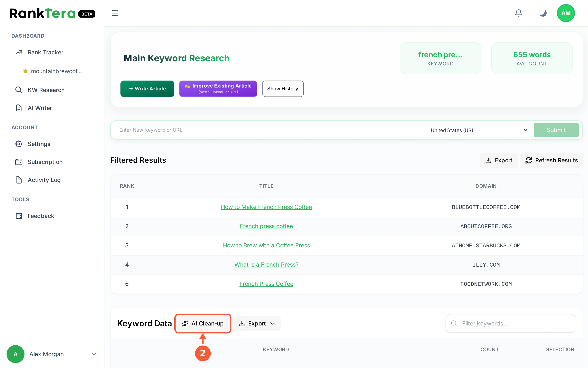Click the Write Article button
The image size is (588, 368).
(x=147, y=89)
